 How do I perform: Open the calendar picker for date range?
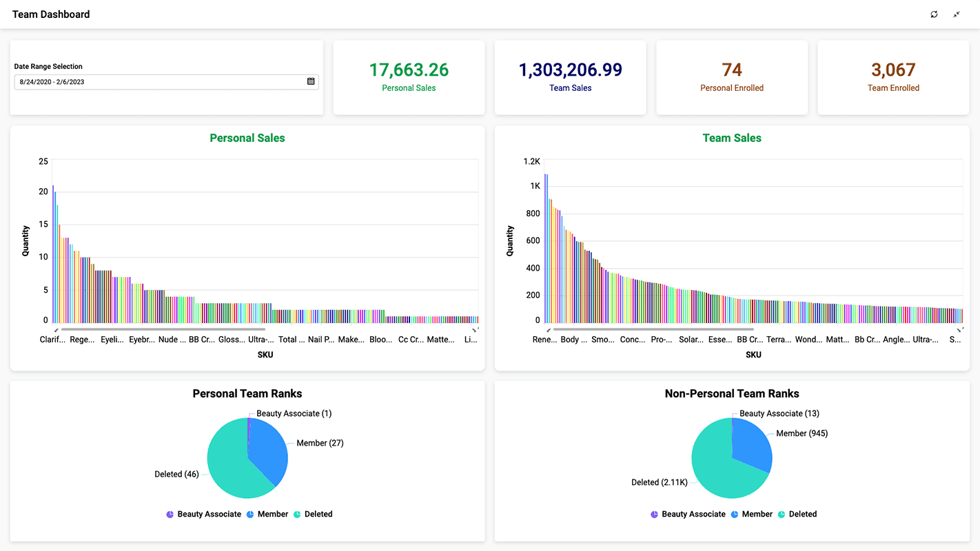point(311,81)
